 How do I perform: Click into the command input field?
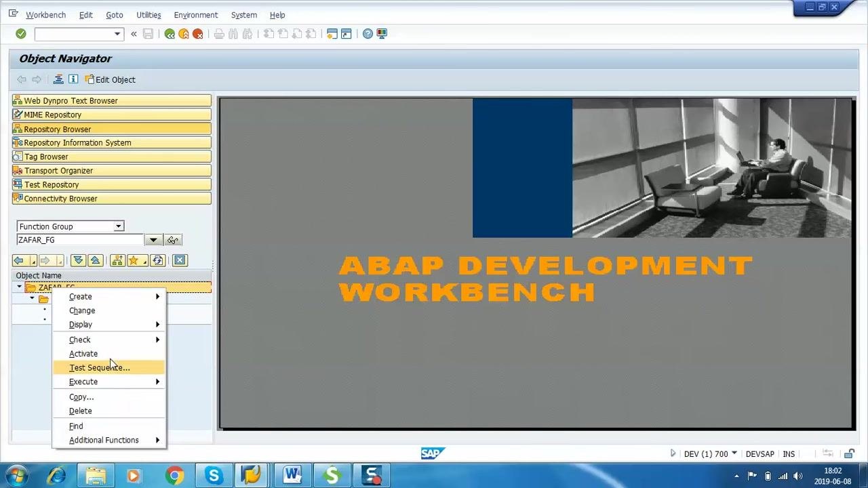(73, 34)
